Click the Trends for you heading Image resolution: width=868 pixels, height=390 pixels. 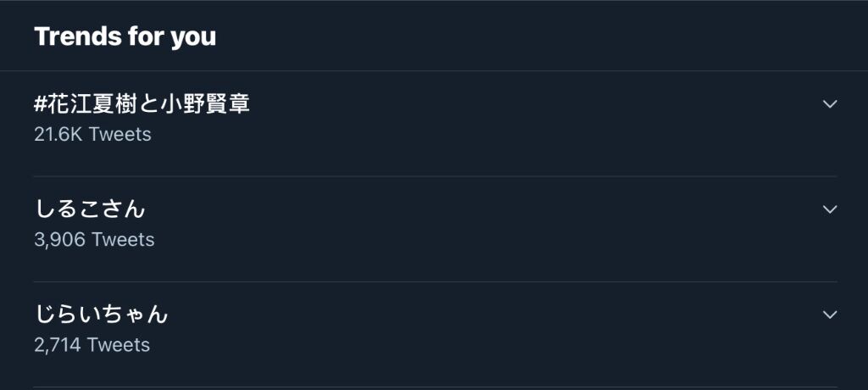coord(125,36)
